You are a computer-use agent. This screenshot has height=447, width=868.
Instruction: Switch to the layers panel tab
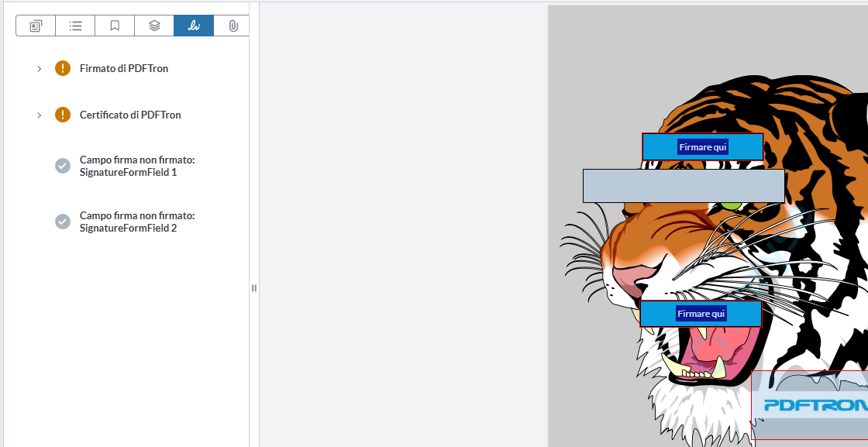pyautogui.click(x=154, y=26)
